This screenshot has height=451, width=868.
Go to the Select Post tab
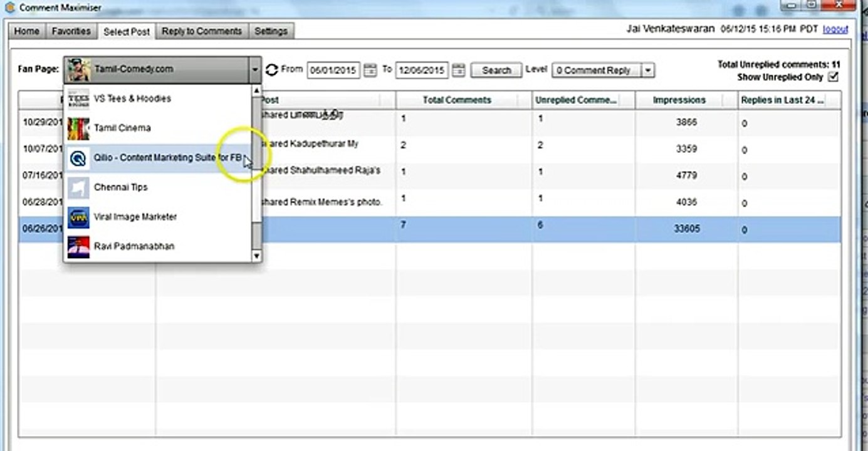(127, 31)
